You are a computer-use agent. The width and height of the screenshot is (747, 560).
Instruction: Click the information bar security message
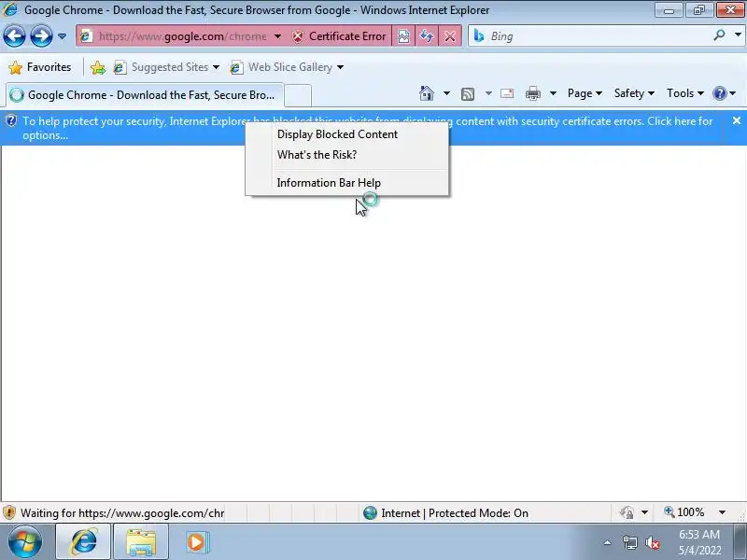pos(367,128)
